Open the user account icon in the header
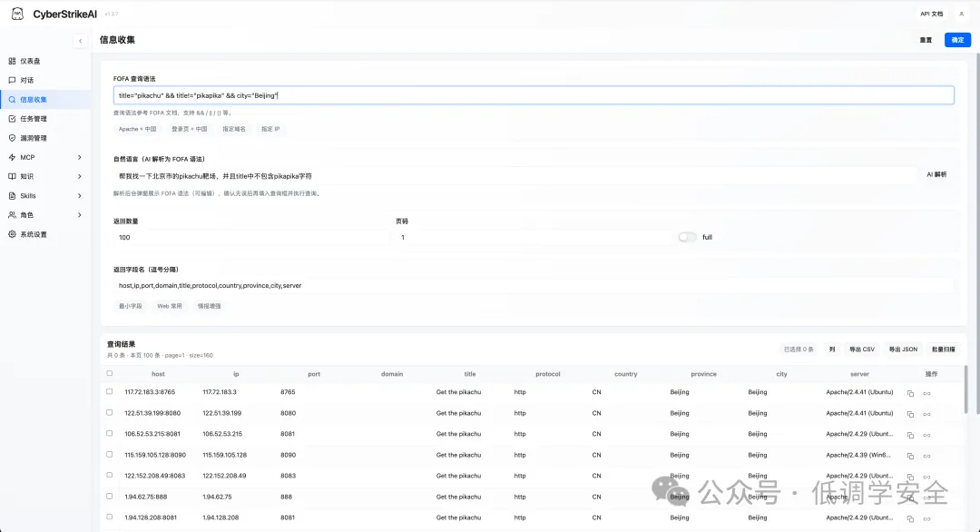The image size is (980, 532). (961, 14)
